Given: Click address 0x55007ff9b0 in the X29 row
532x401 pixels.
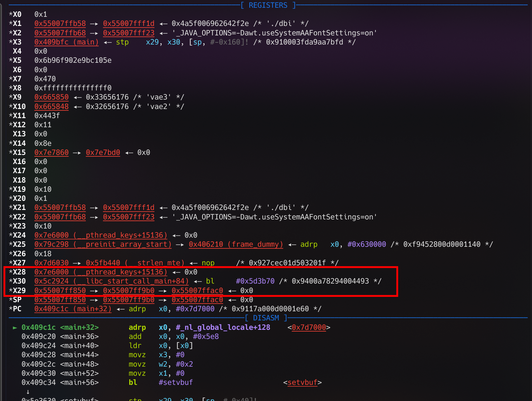Looking at the screenshot, I should point(129,291).
